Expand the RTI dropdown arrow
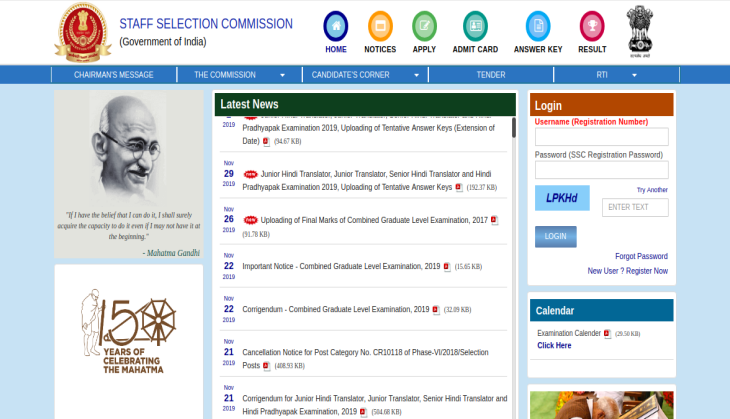Viewport: 730px width, 419px height. tap(634, 75)
